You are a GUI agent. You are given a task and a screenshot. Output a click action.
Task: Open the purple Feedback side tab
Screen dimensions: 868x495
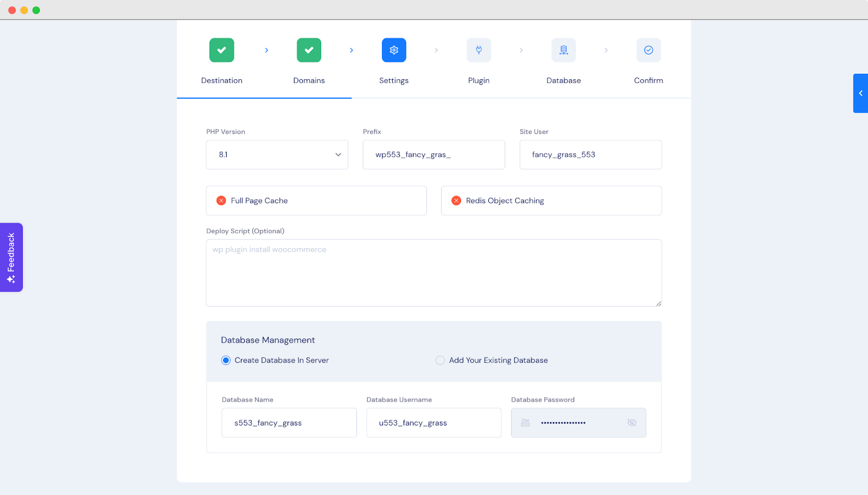11,258
